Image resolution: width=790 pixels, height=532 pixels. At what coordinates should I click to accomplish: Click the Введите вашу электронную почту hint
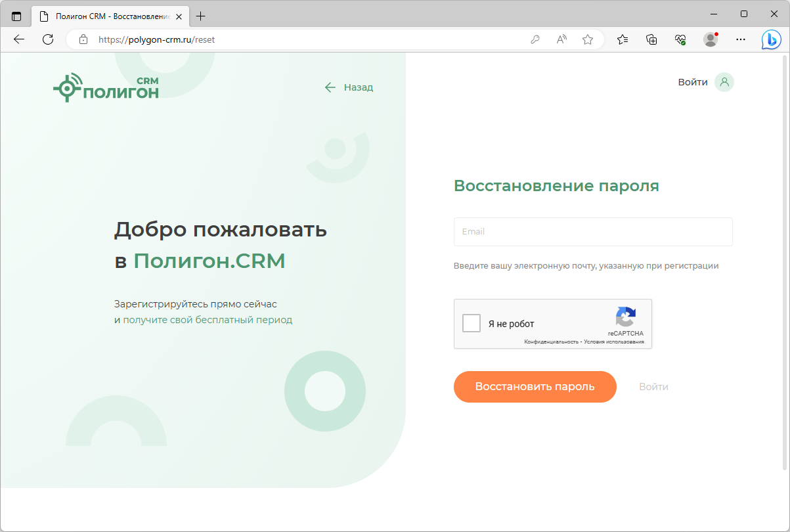tap(586, 266)
